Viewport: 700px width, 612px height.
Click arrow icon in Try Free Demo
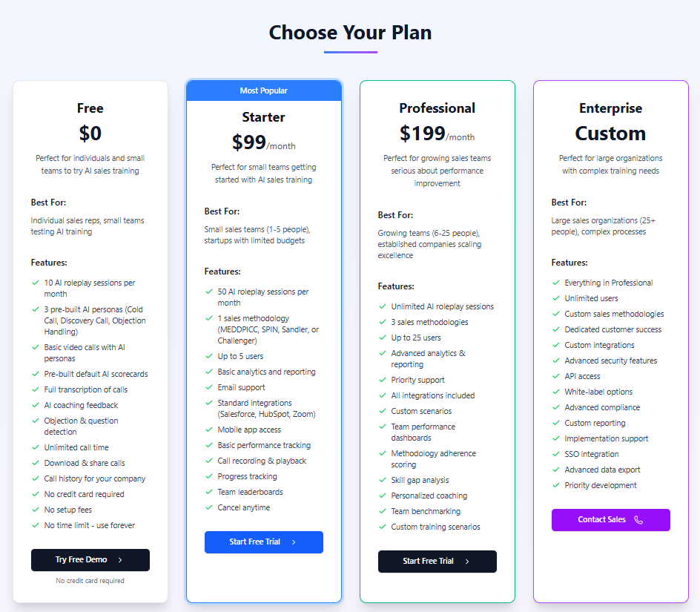[x=120, y=560]
